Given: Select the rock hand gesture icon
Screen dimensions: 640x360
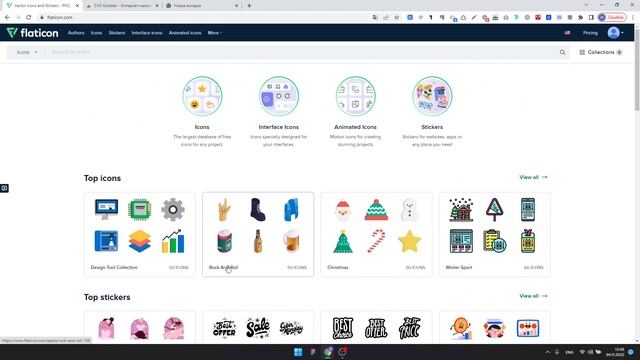Looking at the screenshot, I should point(224,209).
